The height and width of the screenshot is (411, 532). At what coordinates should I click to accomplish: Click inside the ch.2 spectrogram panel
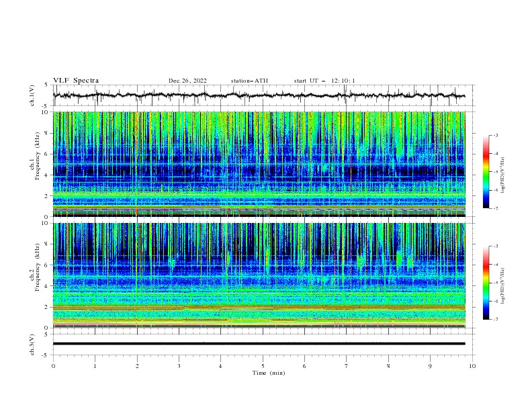(259, 275)
